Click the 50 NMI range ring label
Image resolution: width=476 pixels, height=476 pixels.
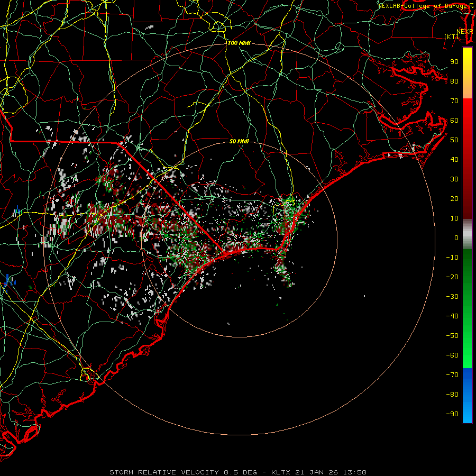coord(239,141)
